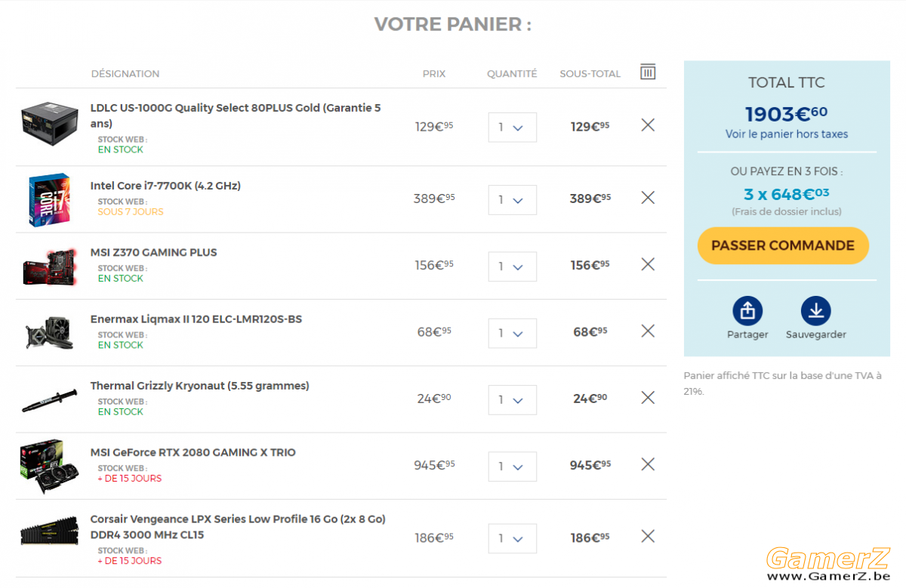Remove the Corsair Vengeance LPX memory

coord(648,537)
